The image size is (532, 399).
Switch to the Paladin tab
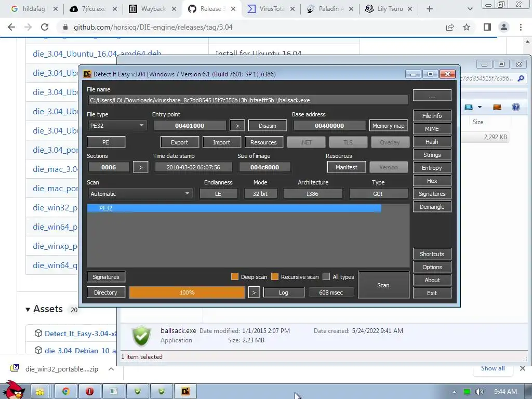(330, 9)
